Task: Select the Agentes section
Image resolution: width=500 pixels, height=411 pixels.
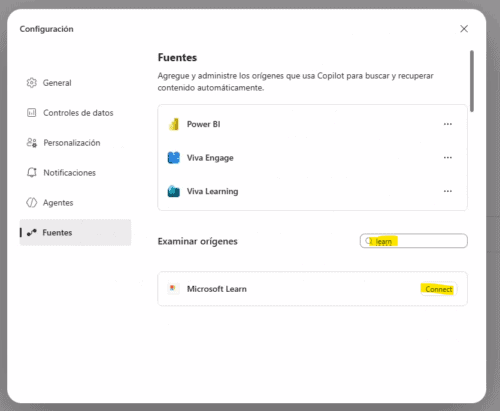Action: pyautogui.click(x=75, y=203)
